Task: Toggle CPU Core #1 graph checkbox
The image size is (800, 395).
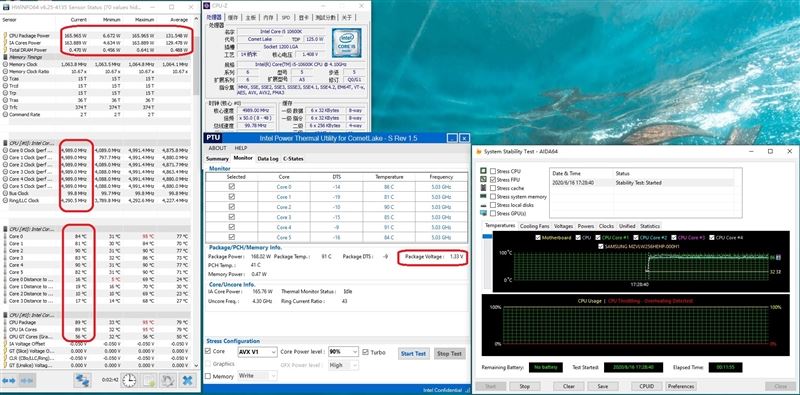Action: pos(597,238)
